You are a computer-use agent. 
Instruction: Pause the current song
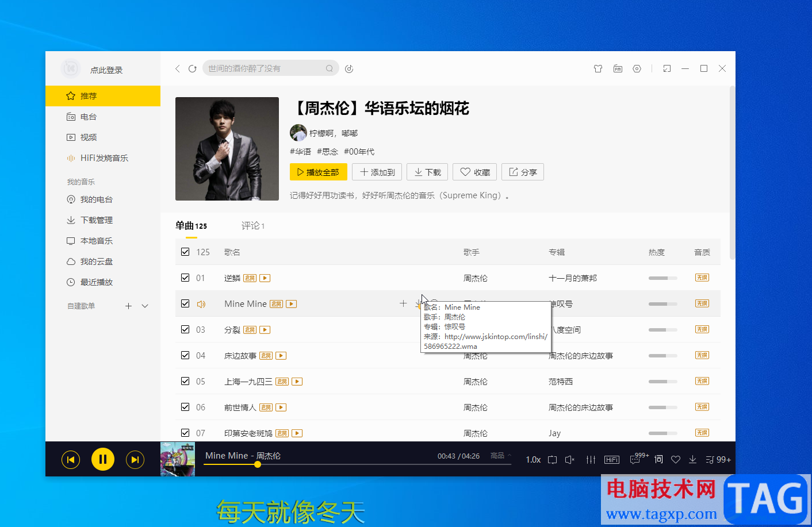(x=103, y=459)
